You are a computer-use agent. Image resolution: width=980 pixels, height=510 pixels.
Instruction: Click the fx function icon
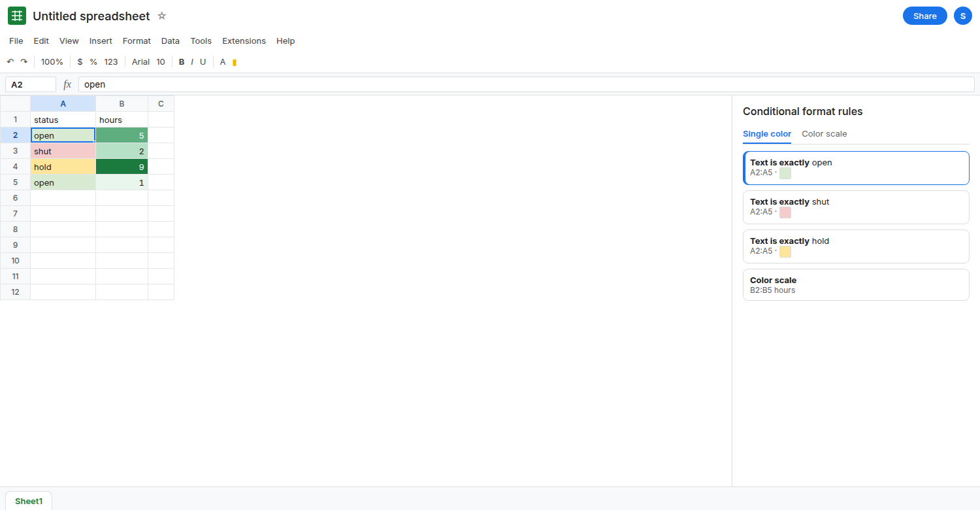point(67,84)
